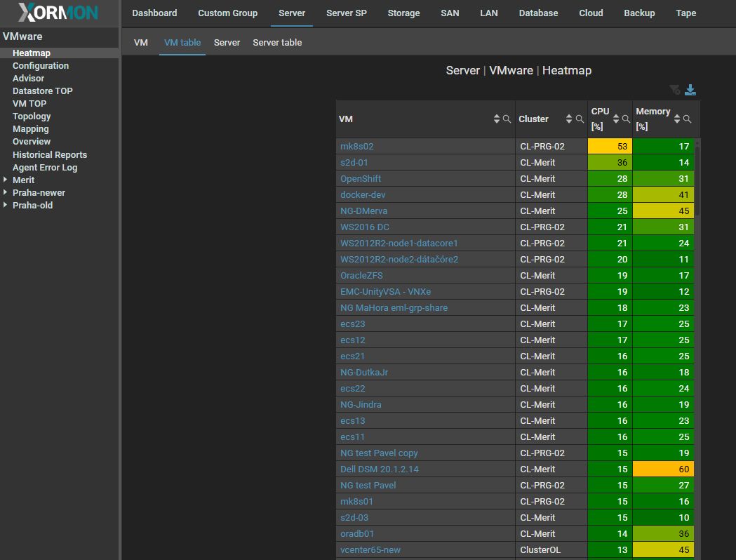Click the download table export icon
The image size is (736, 560).
point(690,90)
